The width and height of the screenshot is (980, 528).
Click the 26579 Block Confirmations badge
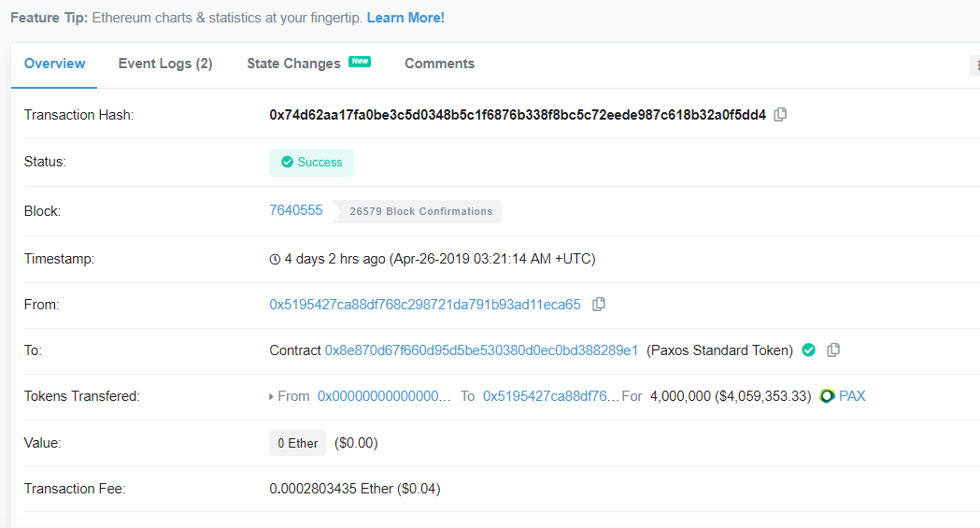[x=420, y=211]
